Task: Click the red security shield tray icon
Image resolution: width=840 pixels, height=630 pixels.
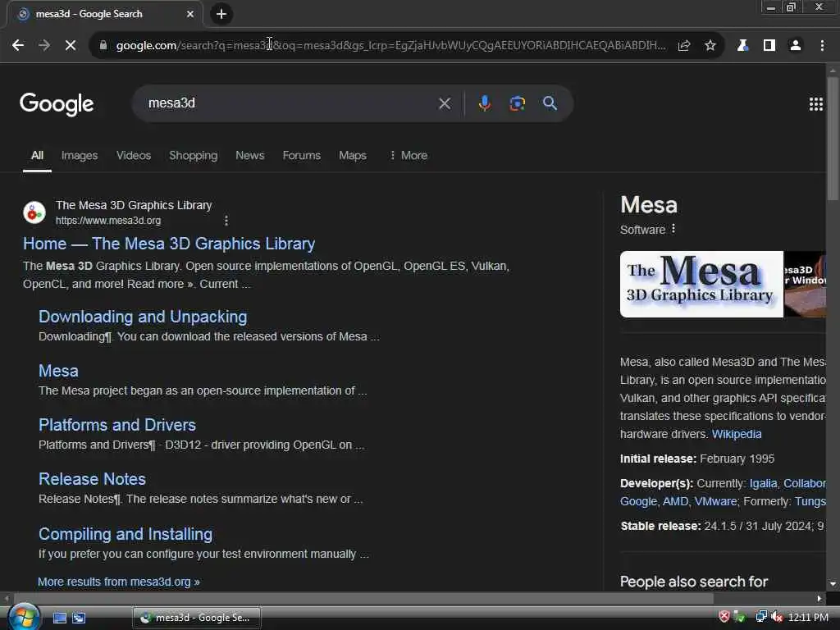Action: (x=724, y=617)
